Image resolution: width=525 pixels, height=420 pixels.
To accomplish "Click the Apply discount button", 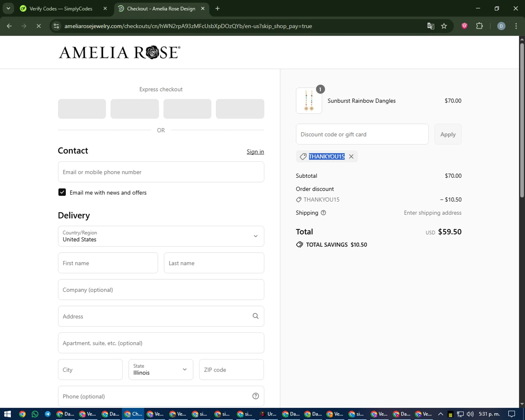I will [x=448, y=134].
